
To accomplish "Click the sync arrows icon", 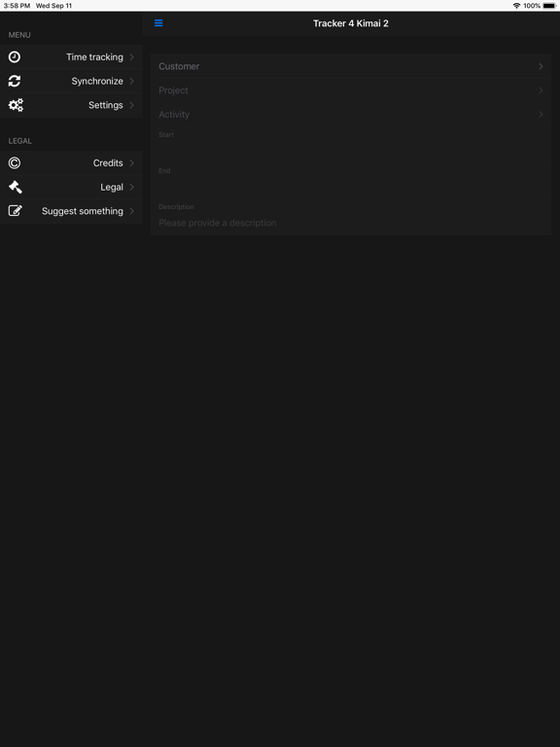I will (15, 81).
